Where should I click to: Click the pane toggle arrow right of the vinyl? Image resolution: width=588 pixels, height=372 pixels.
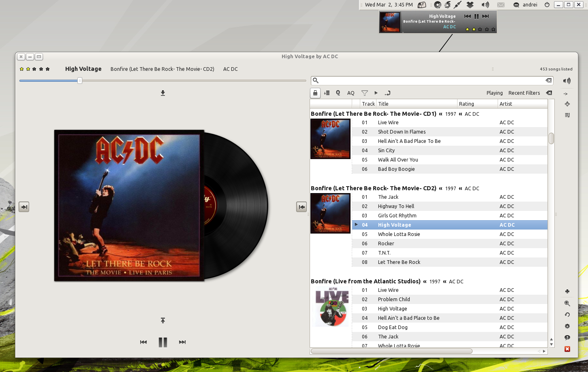[301, 207]
